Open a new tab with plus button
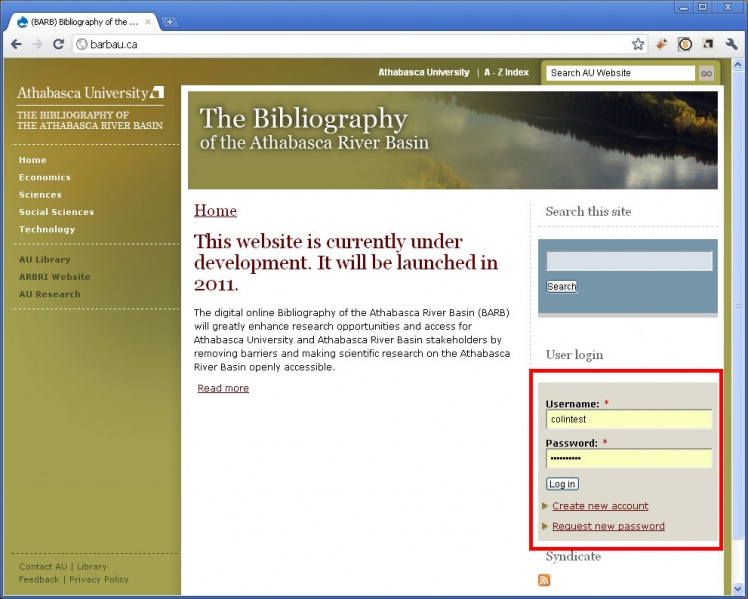The image size is (748, 599). (169, 21)
